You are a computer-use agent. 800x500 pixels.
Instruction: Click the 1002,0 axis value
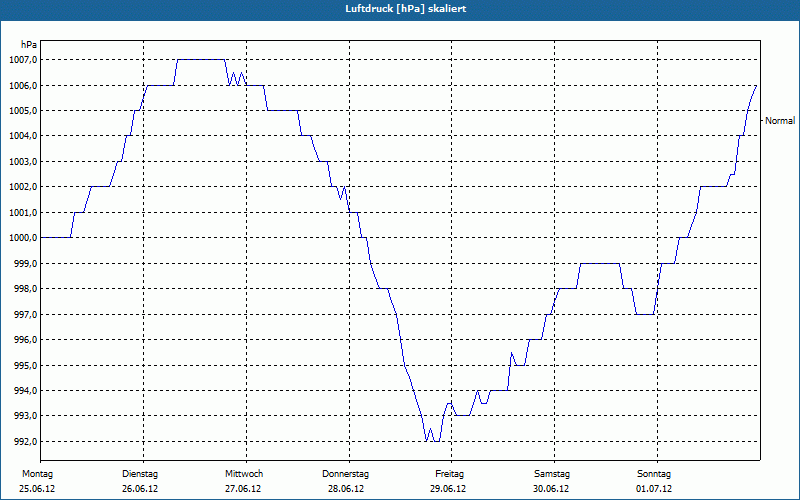point(23,187)
